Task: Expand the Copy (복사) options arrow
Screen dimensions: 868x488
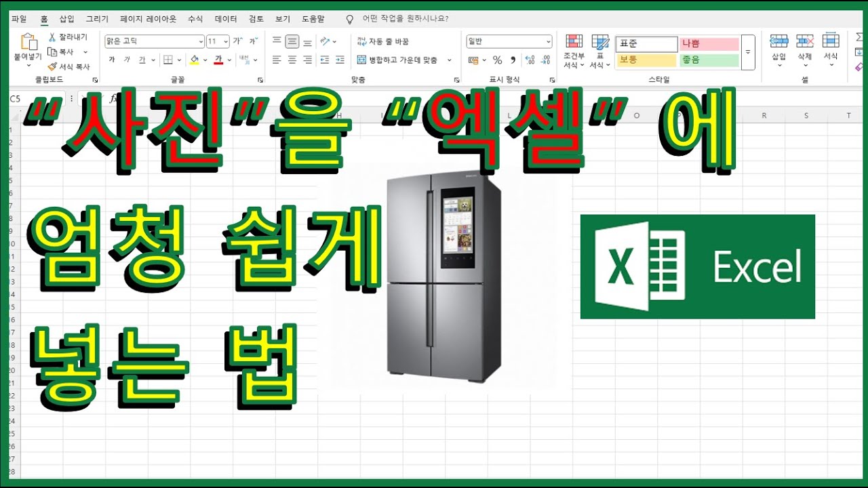Action: click(x=85, y=52)
